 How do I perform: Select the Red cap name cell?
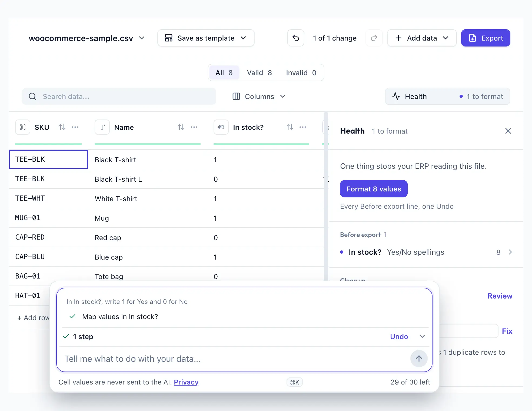pyautogui.click(x=148, y=237)
